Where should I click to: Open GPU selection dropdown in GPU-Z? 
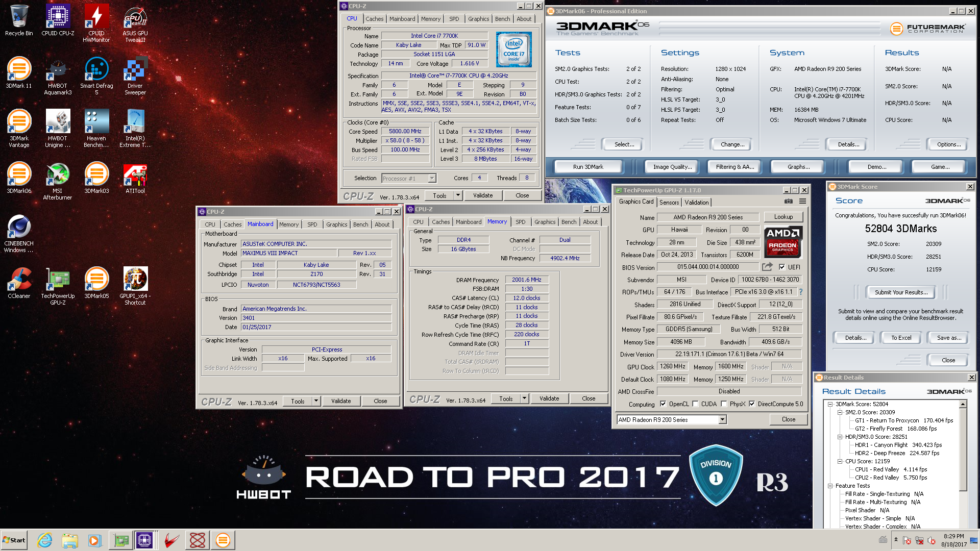tap(722, 420)
